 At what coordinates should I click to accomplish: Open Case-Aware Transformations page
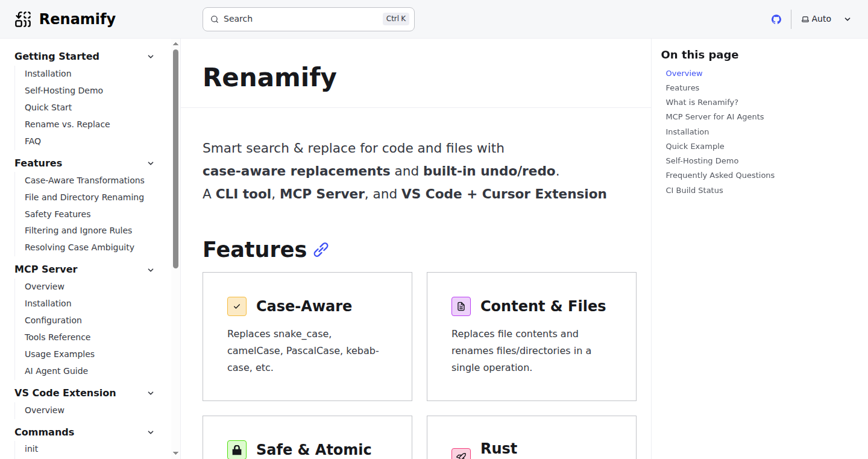[x=84, y=180]
